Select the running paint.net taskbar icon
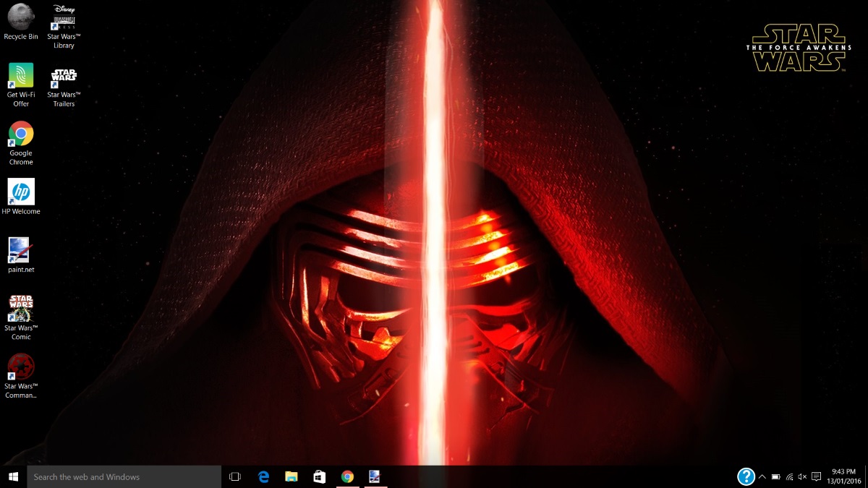 [x=374, y=476]
